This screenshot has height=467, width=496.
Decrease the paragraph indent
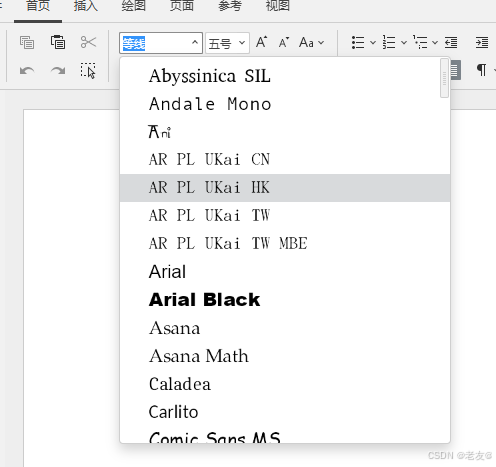click(451, 43)
